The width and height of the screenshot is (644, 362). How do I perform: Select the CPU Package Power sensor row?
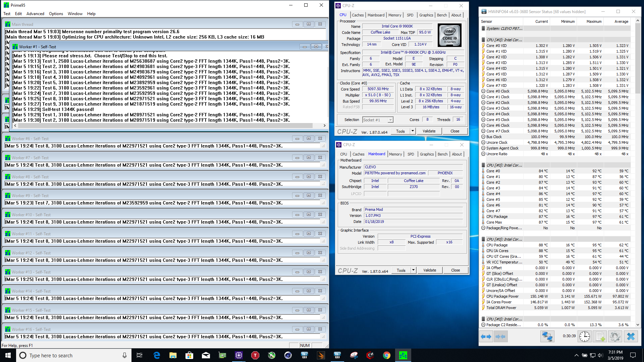click(556, 296)
